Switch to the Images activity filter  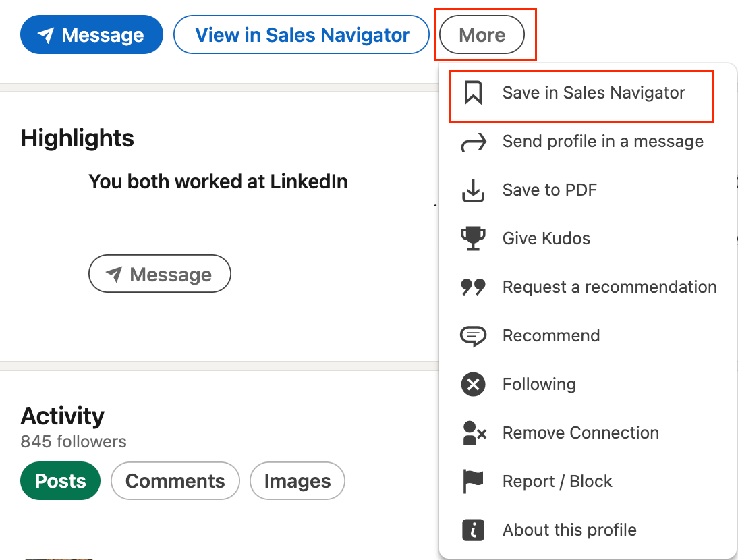coord(297,481)
